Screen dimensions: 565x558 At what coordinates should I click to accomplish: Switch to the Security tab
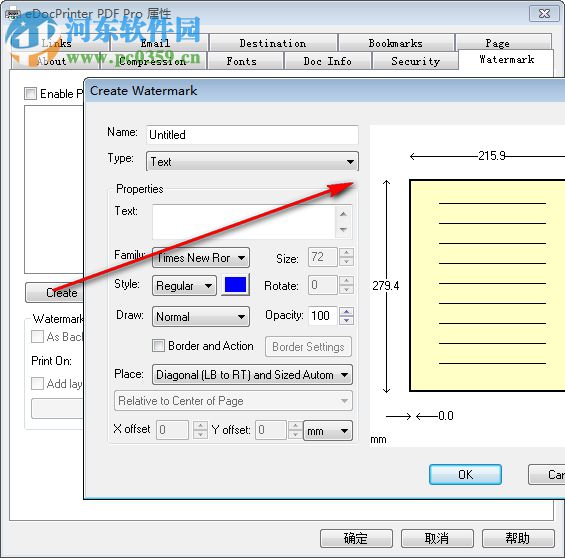(415, 61)
